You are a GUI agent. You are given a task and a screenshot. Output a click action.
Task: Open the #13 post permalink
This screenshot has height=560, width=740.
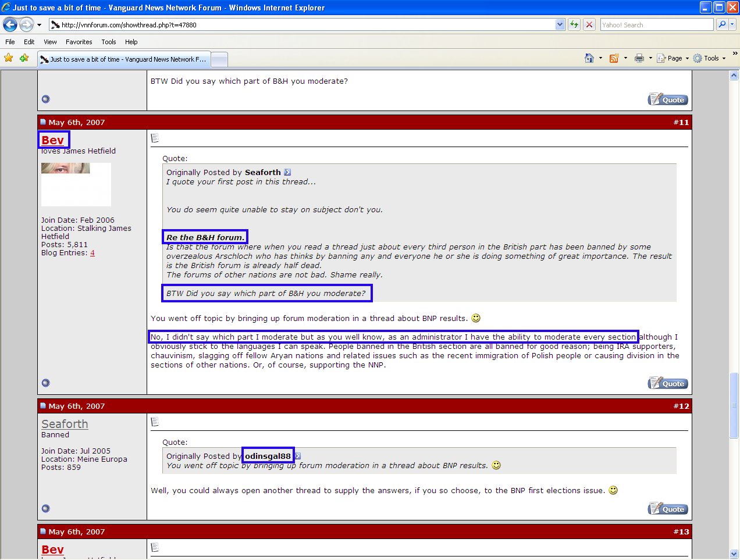point(681,532)
